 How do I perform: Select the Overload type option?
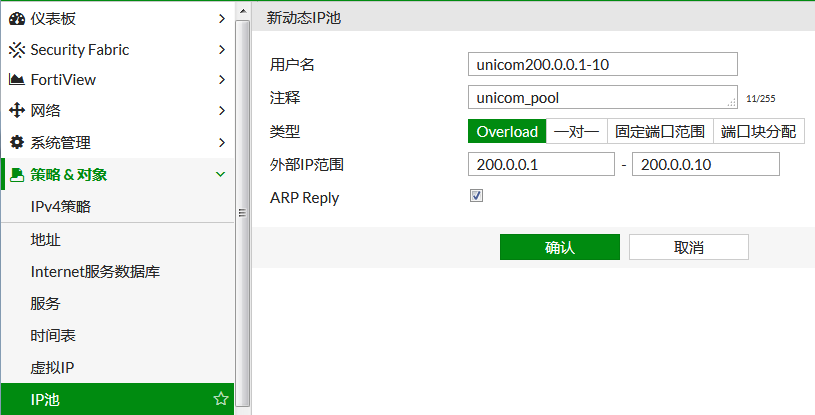coord(507,131)
